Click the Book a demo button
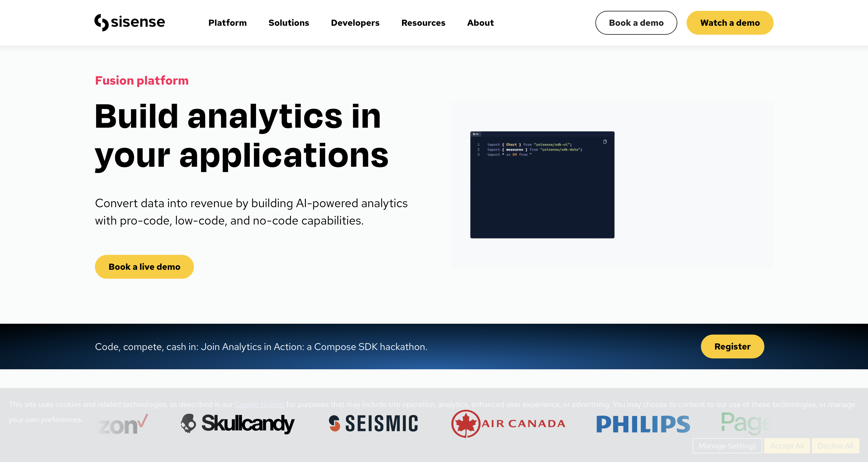Screen dimensions: 868x462 636,23
